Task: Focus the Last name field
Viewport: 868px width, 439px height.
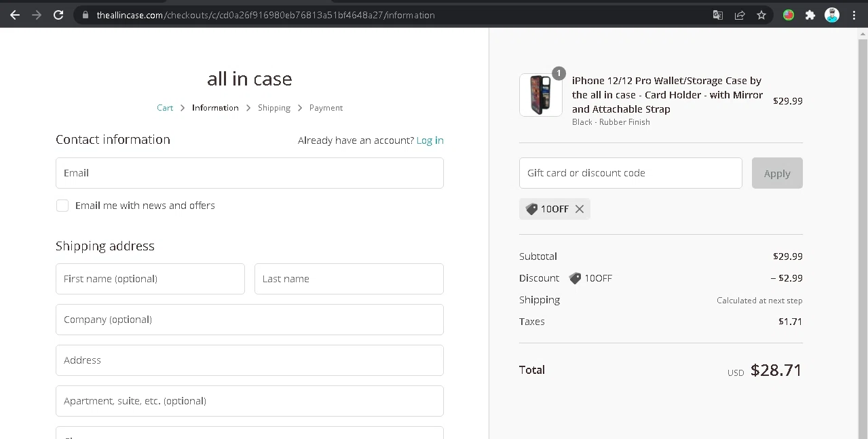Action: pyautogui.click(x=349, y=279)
